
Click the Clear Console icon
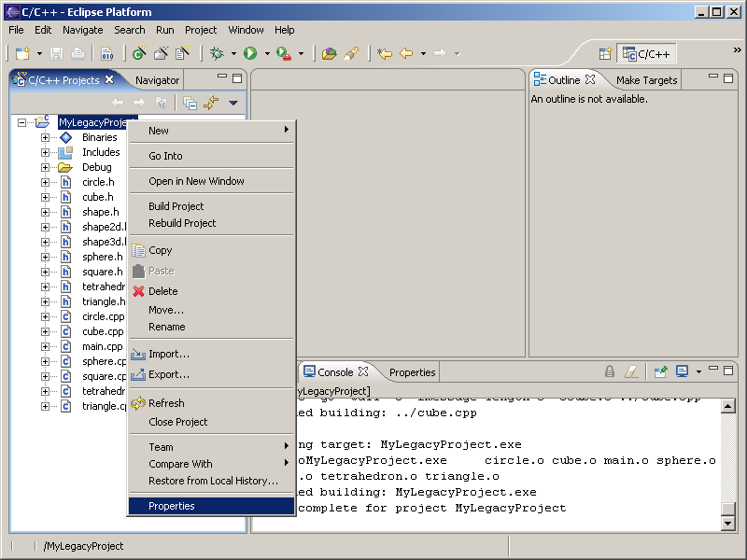tap(631, 371)
